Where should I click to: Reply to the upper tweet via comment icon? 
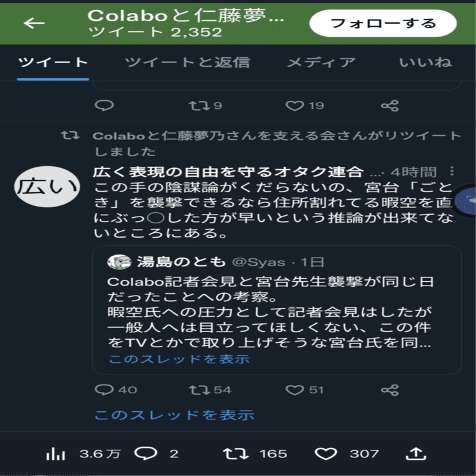[104, 106]
